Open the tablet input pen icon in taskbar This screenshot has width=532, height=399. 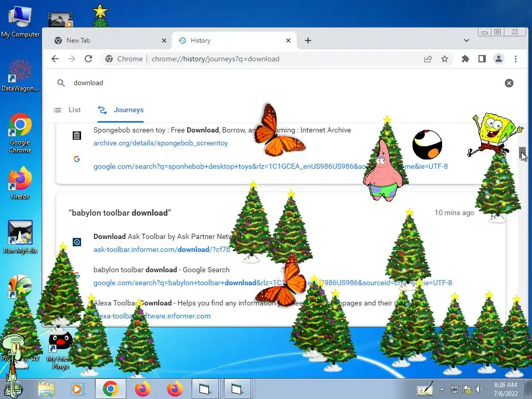tap(425, 389)
